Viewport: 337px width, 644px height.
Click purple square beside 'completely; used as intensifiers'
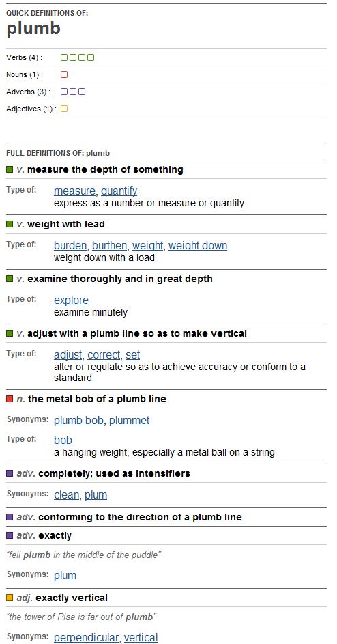(x=10, y=473)
